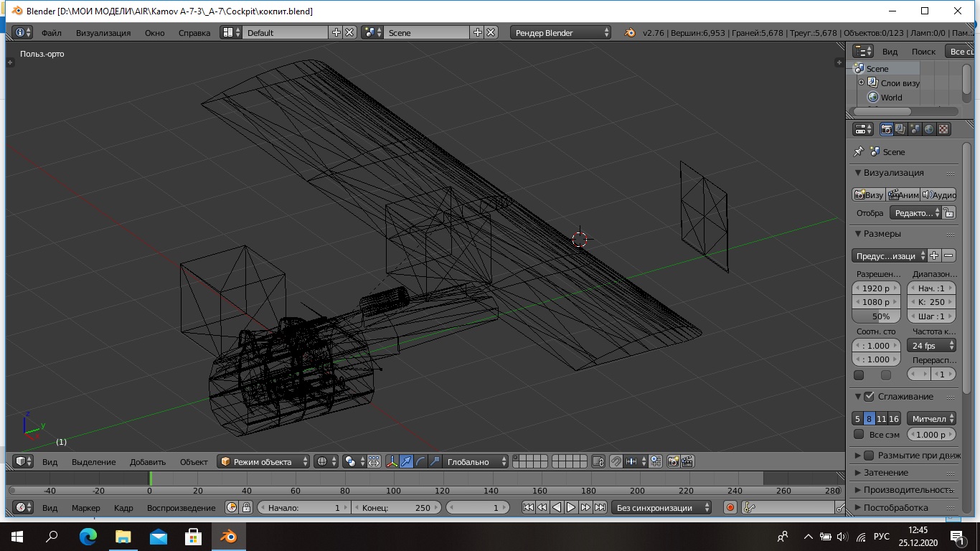The width and height of the screenshot is (980, 551).
Task: Open the Файл menu
Action: pyautogui.click(x=51, y=32)
